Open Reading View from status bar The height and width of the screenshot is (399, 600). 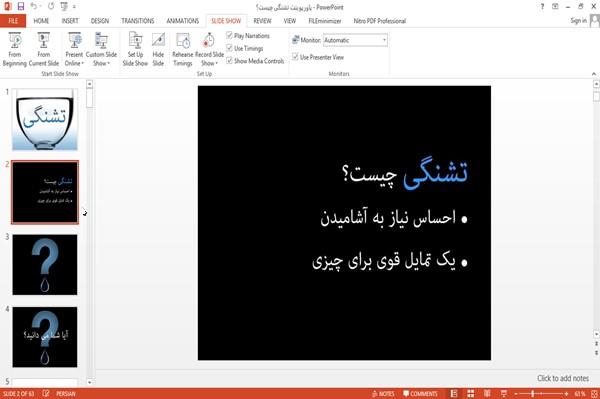(x=487, y=393)
